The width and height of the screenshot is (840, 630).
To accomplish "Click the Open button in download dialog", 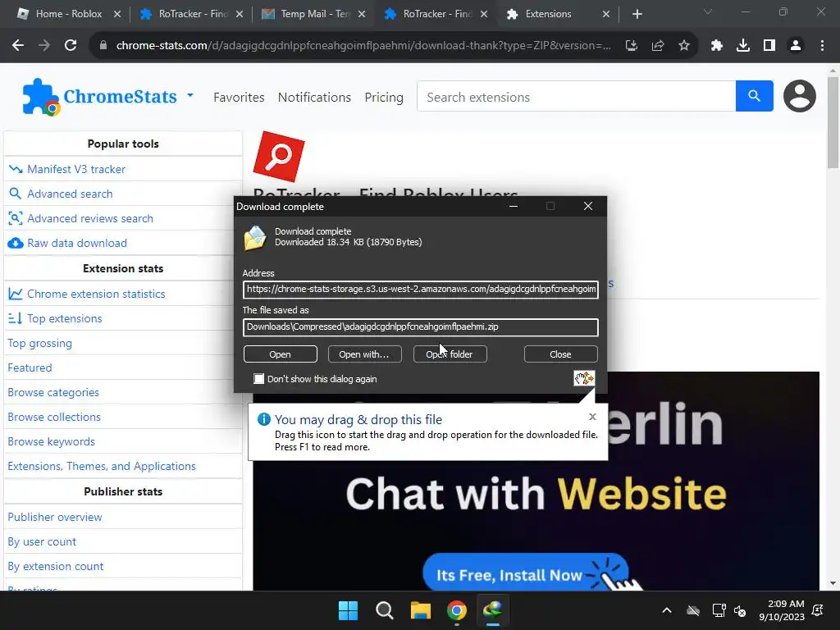I will point(281,354).
